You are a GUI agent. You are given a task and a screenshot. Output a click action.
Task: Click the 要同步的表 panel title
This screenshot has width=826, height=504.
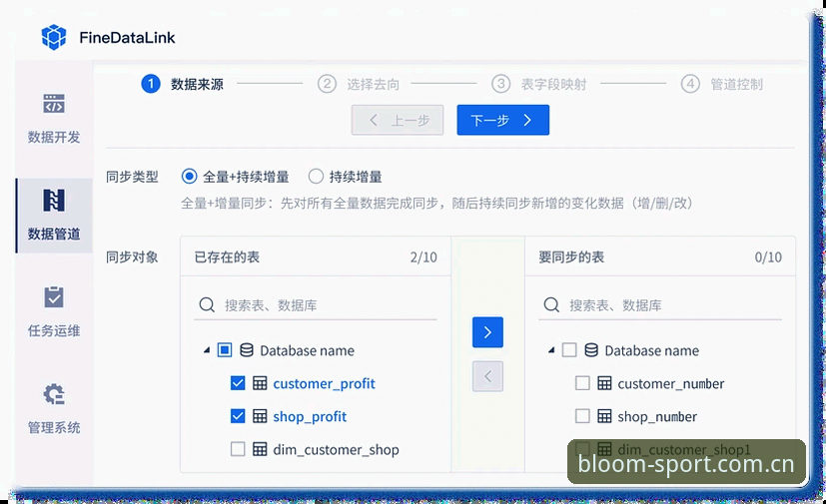click(571, 257)
